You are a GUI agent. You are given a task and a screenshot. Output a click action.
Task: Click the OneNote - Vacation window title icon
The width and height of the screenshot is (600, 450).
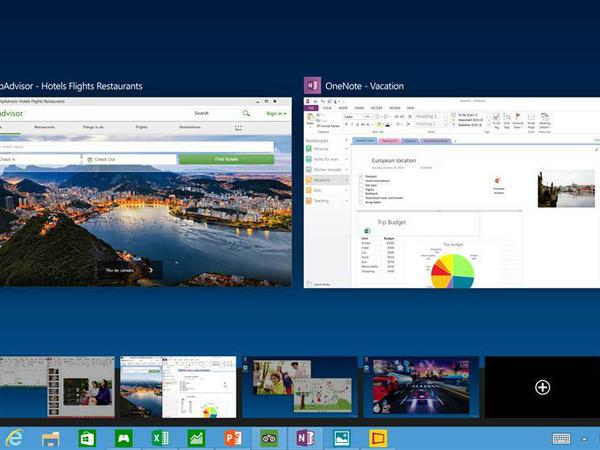(x=312, y=86)
